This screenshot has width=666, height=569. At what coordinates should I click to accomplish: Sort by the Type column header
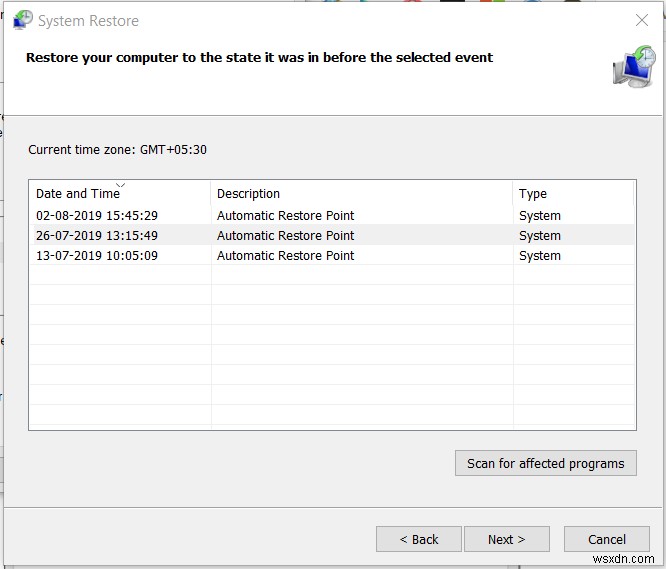[533, 194]
